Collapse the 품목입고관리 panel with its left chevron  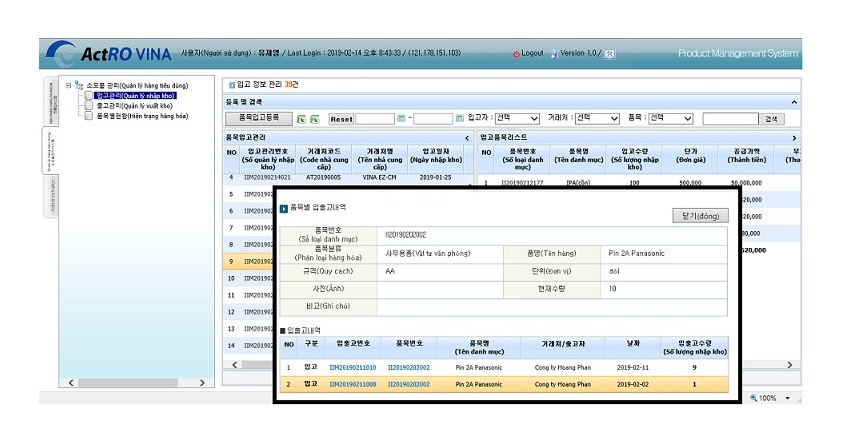[467, 138]
